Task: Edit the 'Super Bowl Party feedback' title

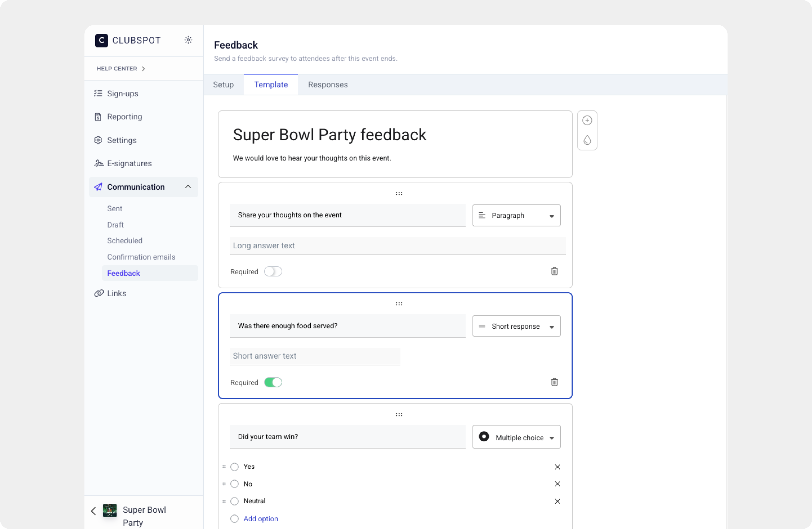Action: 329,135
